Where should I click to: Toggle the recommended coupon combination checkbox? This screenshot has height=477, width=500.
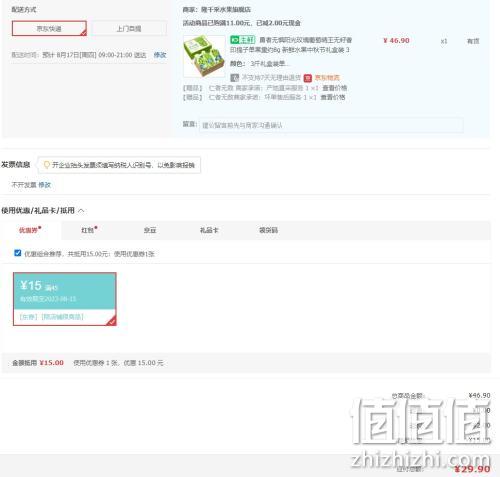tap(18, 253)
